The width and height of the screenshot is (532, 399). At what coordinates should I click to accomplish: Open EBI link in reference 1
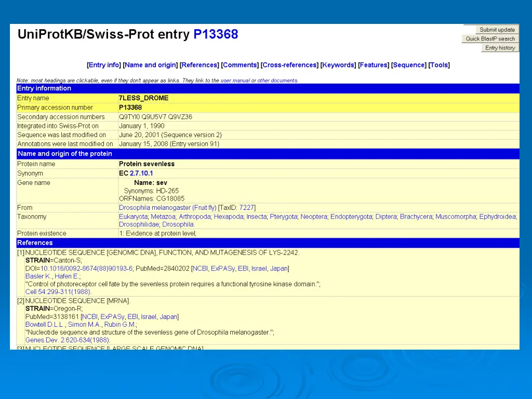pos(243,269)
